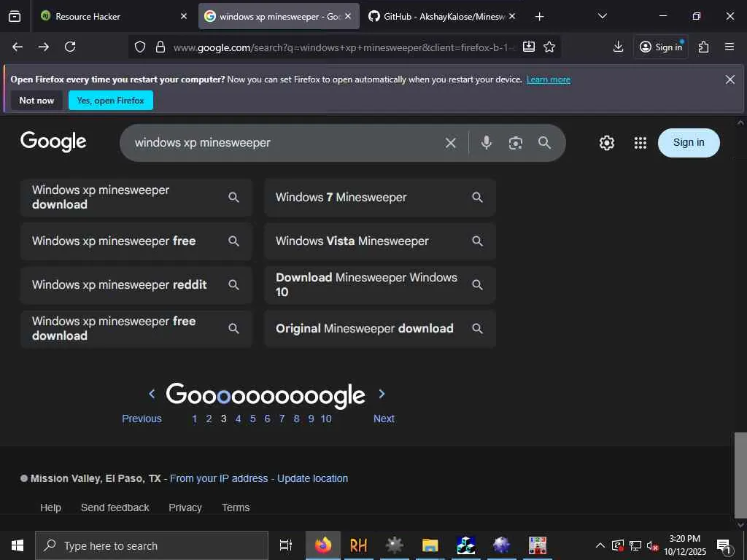Expand the list all tabs dropdown

602,16
